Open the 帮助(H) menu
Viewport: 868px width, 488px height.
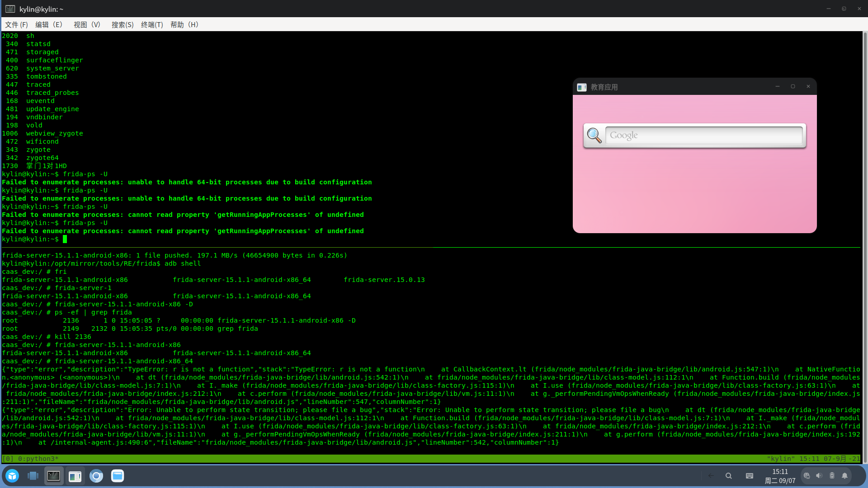184,24
